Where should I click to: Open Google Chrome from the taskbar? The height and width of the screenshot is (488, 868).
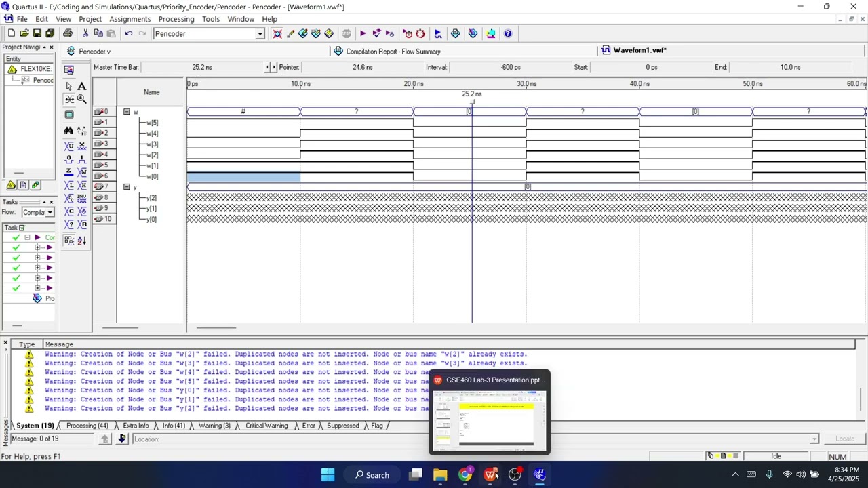point(465,474)
